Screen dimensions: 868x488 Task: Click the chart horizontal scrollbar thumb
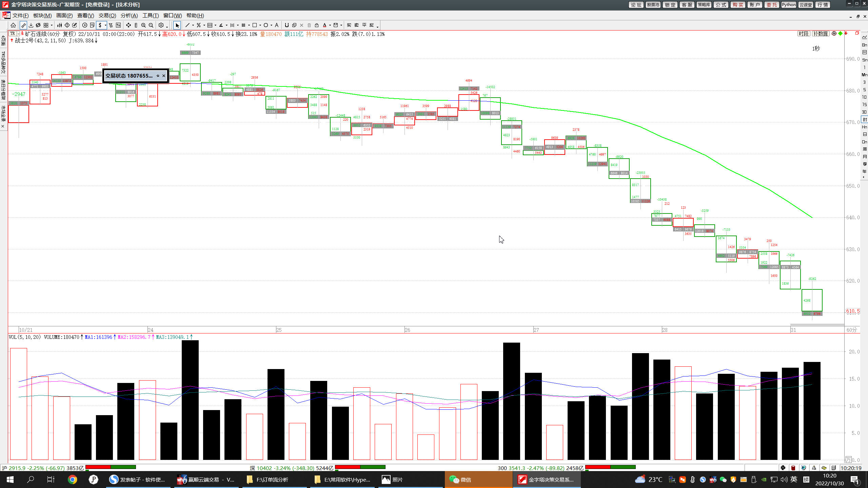pyautogui.click(x=817, y=325)
